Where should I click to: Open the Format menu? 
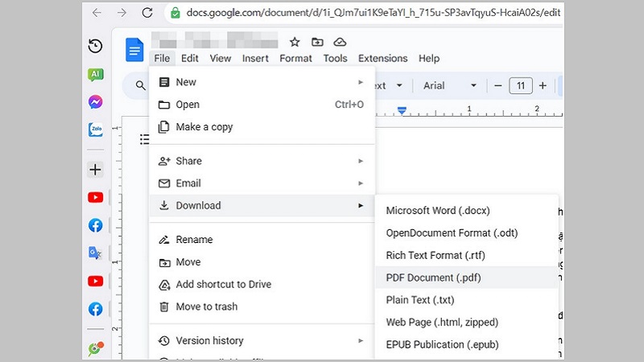(x=295, y=58)
